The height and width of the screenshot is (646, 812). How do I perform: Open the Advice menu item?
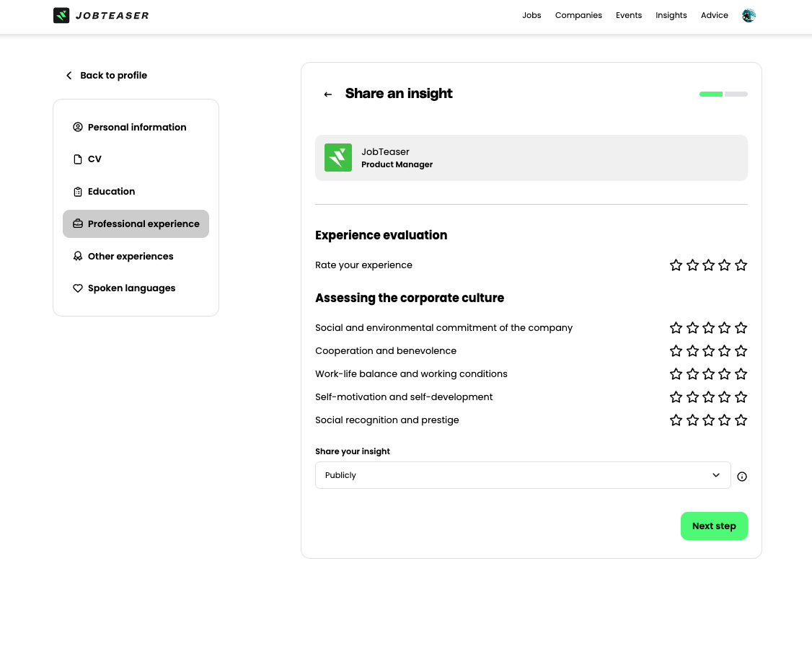714,16
